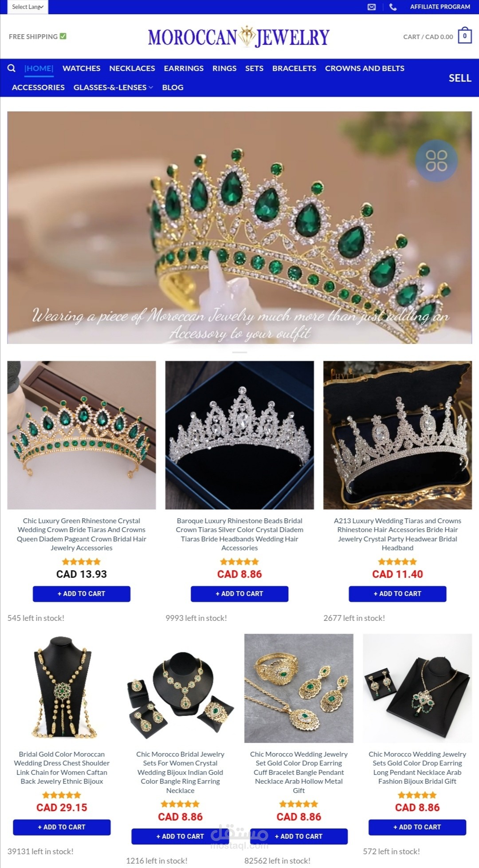
Task: Click the four-circle floating grid icon
Action: coord(436,161)
